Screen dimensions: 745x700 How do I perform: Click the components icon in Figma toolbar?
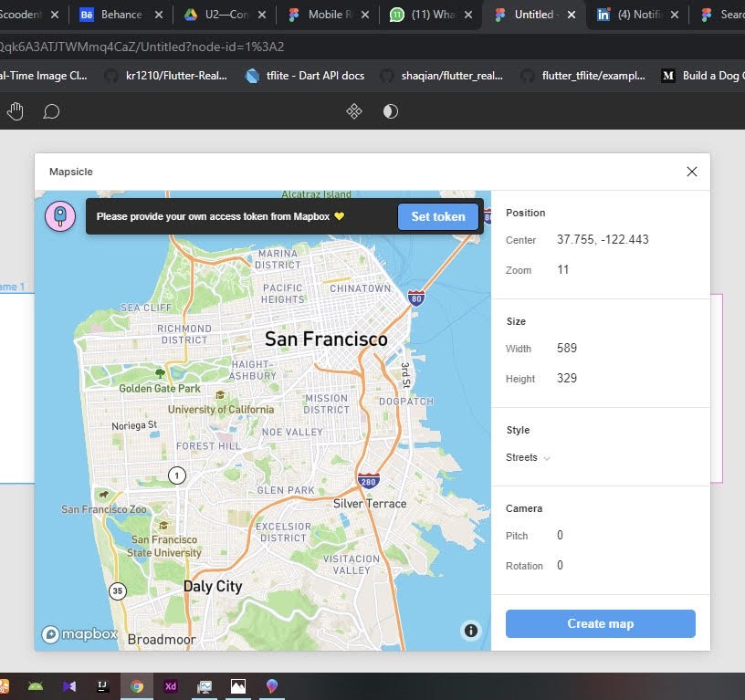click(354, 111)
